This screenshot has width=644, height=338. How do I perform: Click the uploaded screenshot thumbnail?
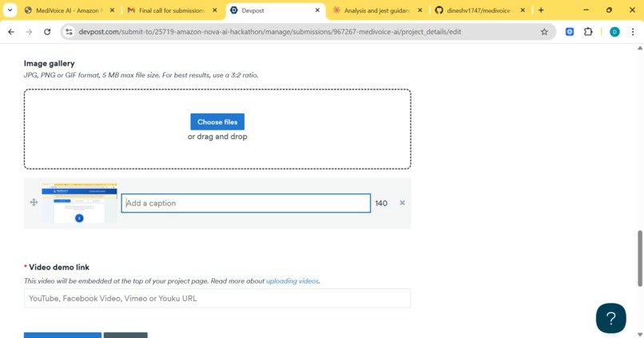pos(79,203)
